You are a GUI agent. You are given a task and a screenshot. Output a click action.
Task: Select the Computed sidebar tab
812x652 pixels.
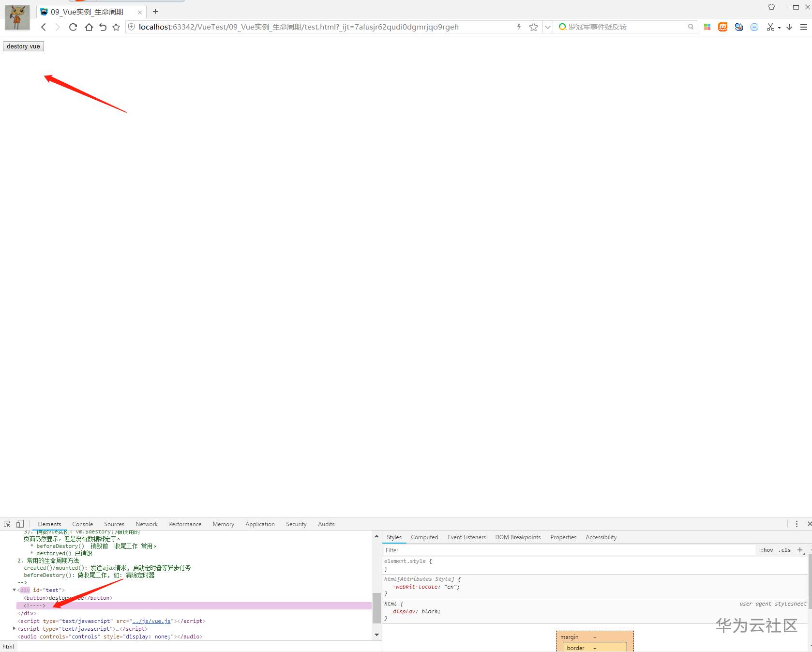[424, 537]
